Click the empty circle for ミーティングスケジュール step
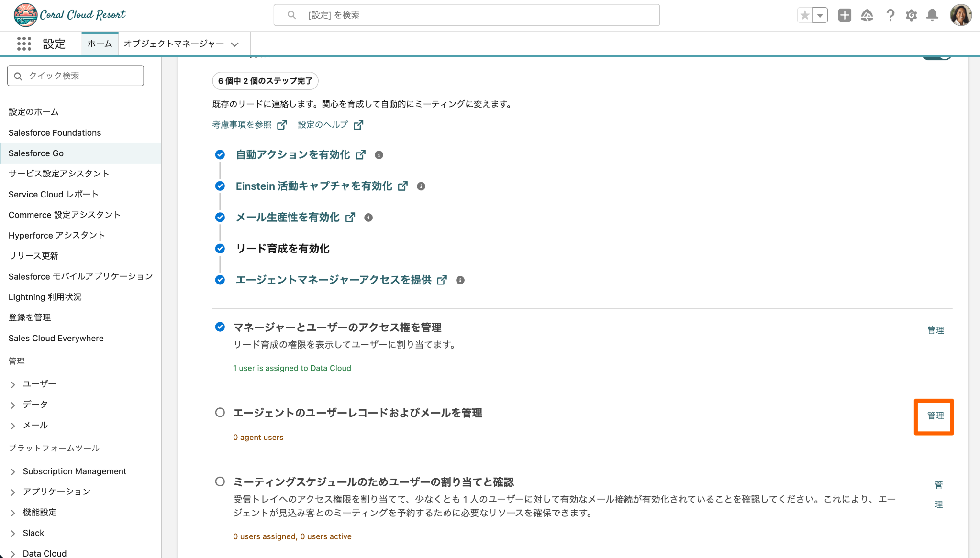980x558 pixels. coord(220,481)
